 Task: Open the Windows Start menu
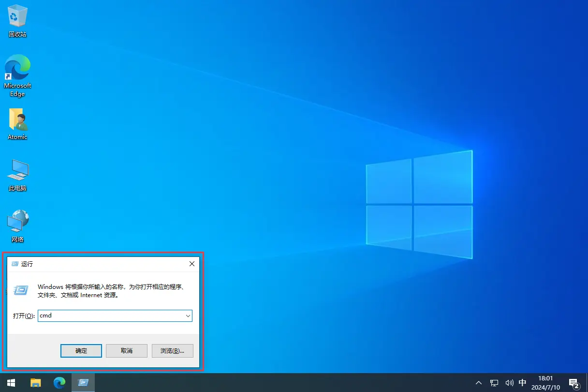[11, 383]
